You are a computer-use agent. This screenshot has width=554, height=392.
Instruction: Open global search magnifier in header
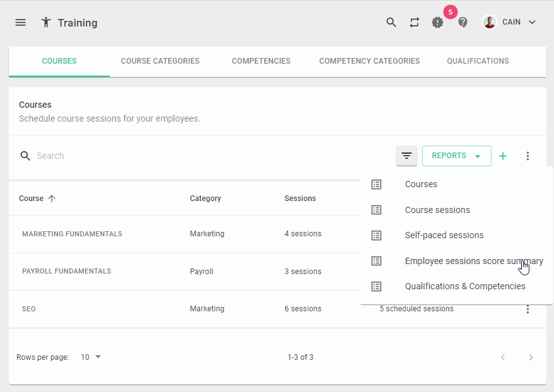[x=391, y=22]
